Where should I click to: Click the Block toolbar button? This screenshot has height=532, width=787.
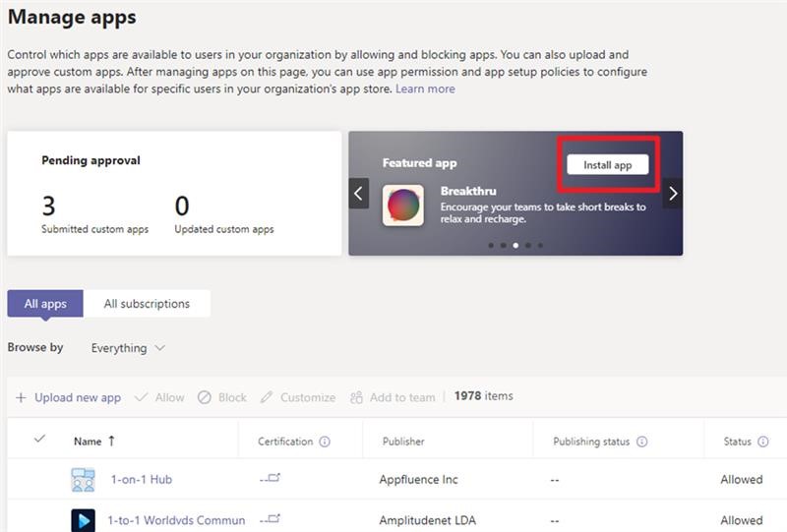point(221,397)
